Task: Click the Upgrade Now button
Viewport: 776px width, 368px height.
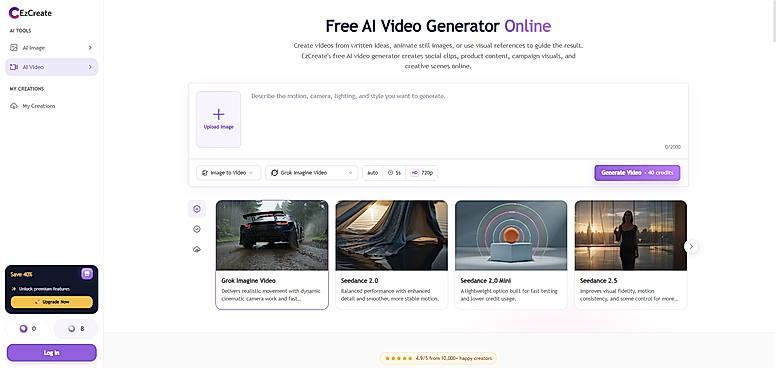Action: [x=51, y=302]
